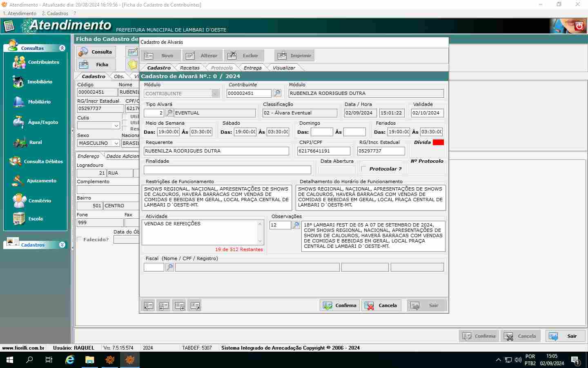Open the Fiscal lookup magnifier icon

pos(169,267)
